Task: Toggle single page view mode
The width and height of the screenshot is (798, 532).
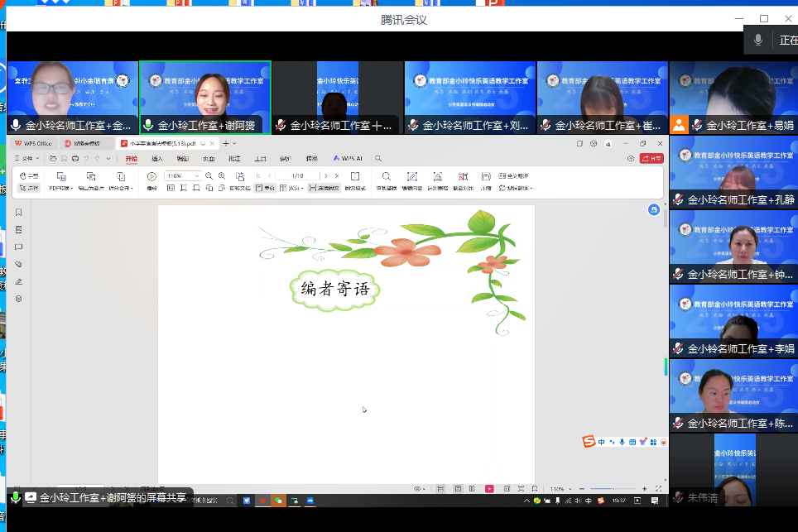Action: pyautogui.click(x=265, y=189)
